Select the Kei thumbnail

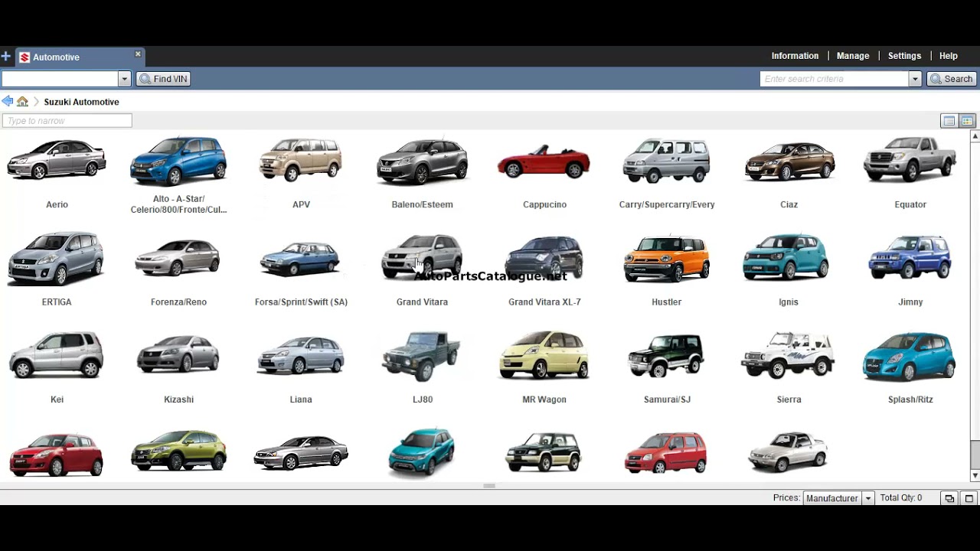tap(56, 355)
